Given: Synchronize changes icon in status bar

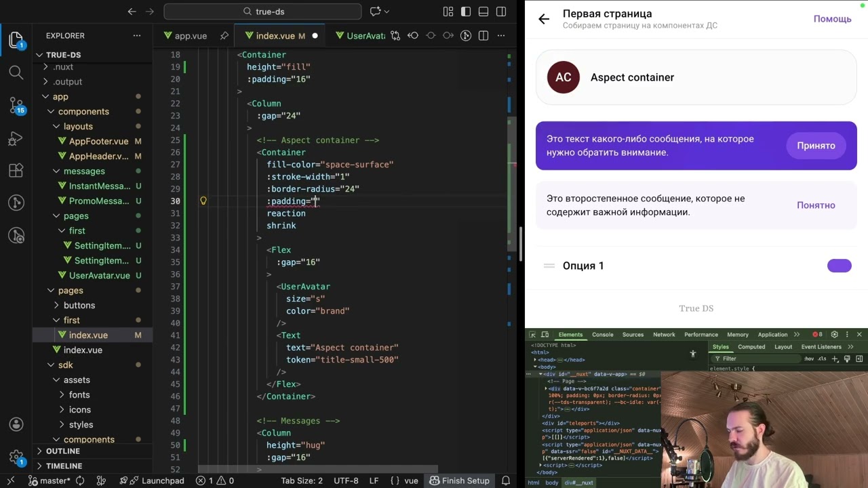Looking at the screenshot, I should click(80, 481).
